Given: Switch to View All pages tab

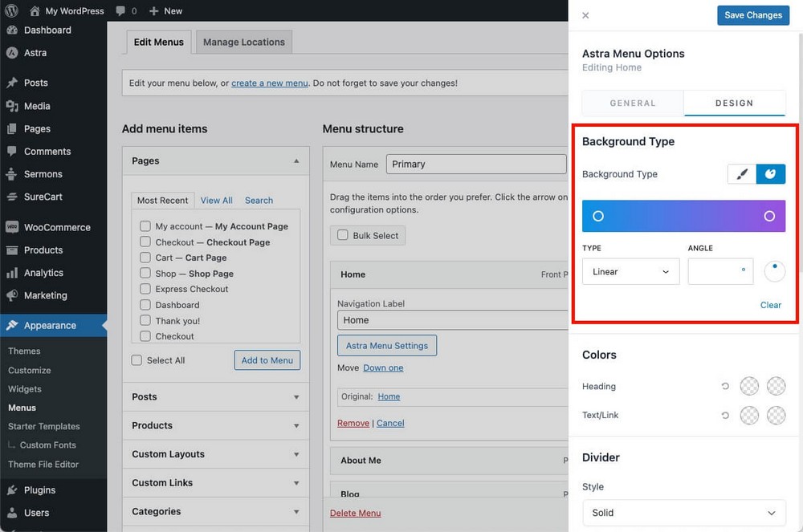Looking at the screenshot, I should pos(216,201).
